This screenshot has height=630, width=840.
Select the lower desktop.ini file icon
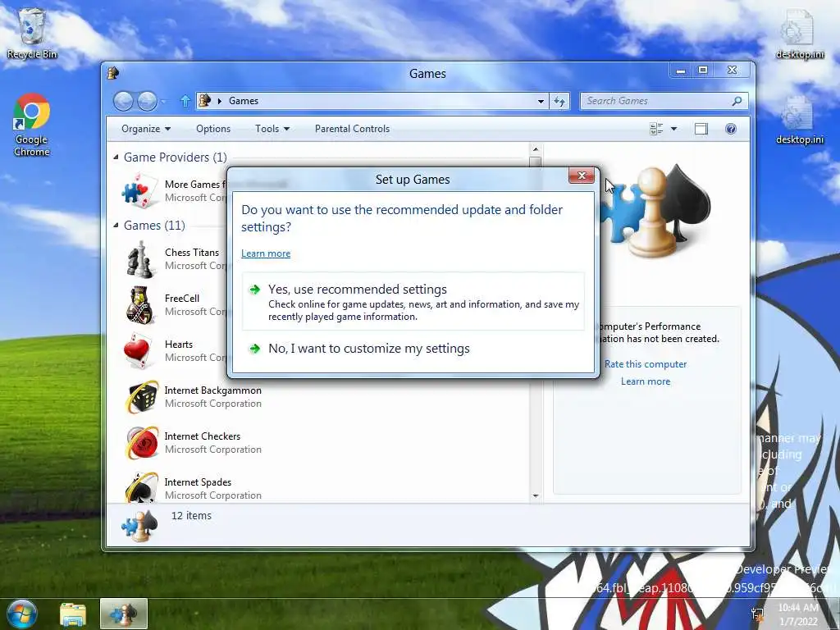click(x=799, y=119)
